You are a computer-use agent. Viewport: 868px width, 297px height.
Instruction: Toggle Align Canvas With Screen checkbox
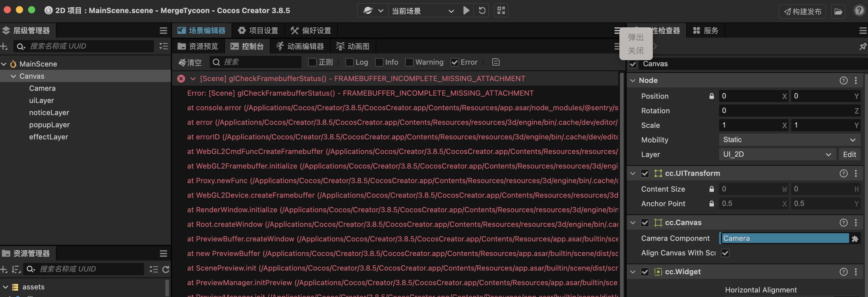pyautogui.click(x=725, y=253)
